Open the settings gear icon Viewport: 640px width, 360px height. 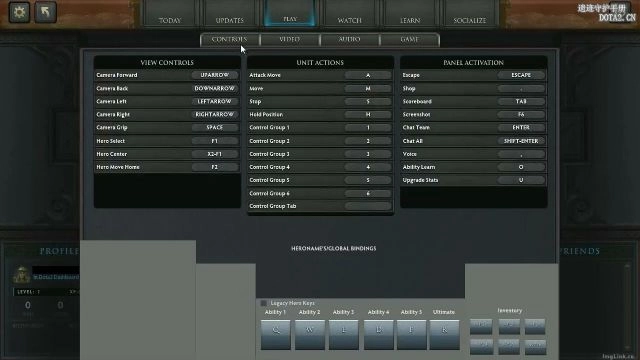(x=19, y=12)
